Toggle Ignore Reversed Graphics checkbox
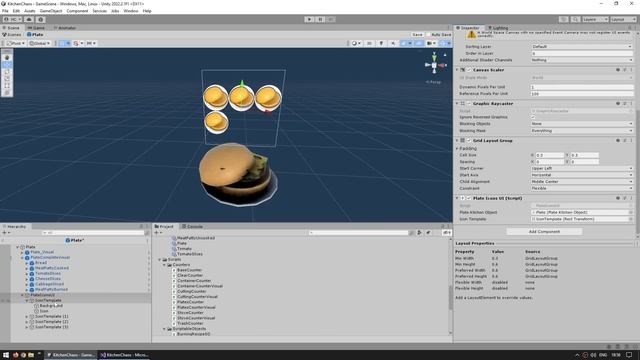Screen dimensions: 640x360 [x=533, y=117]
